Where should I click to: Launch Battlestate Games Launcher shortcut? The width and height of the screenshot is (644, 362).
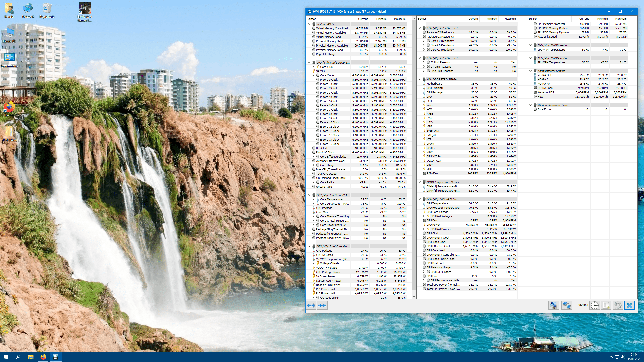pyautogui.click(x=85, y=12)
